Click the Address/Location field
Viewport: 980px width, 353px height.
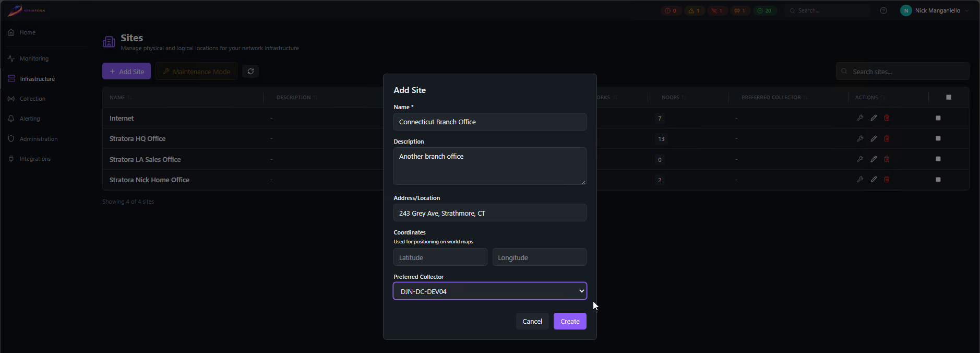tap(490, 213)
